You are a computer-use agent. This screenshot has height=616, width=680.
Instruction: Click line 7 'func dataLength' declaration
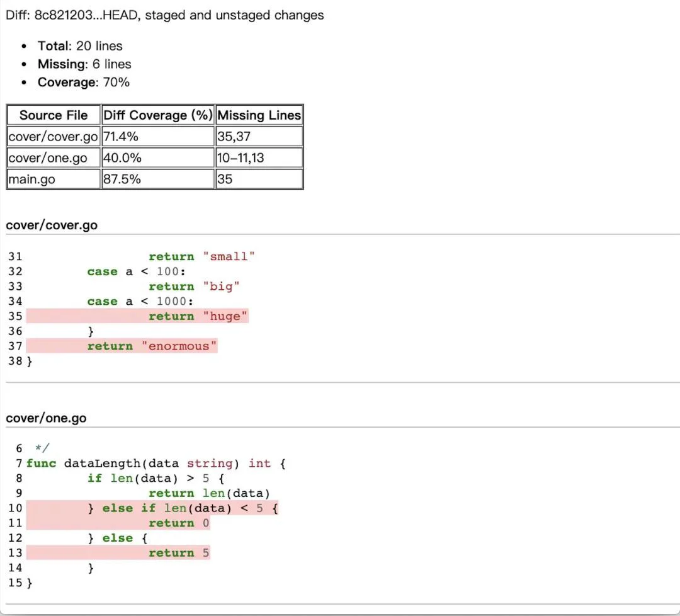coord(156,464)
